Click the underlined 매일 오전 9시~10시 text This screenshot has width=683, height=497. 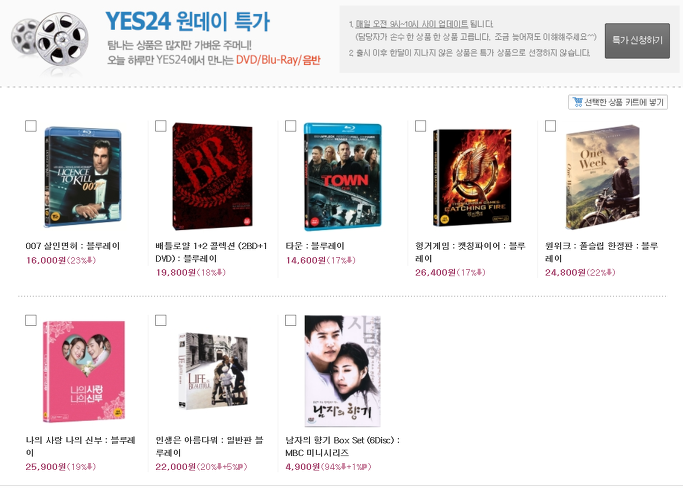tap(412, 24)
